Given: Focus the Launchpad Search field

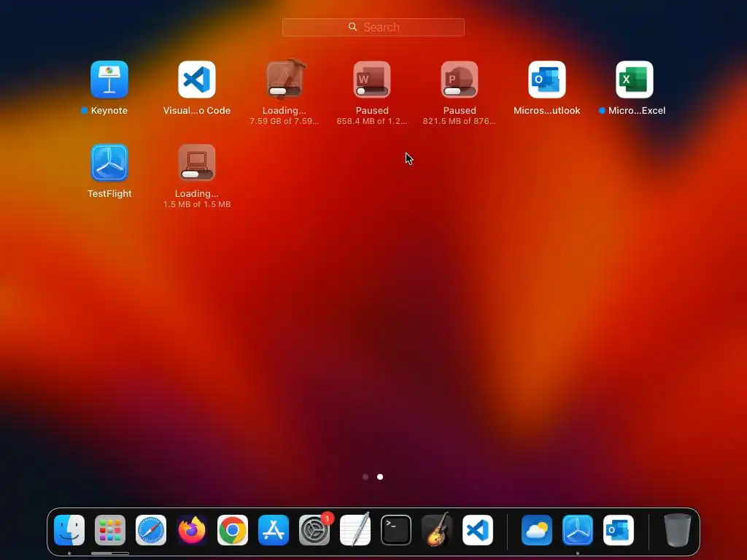Looking at the screenshot, I should coord(373,27).
